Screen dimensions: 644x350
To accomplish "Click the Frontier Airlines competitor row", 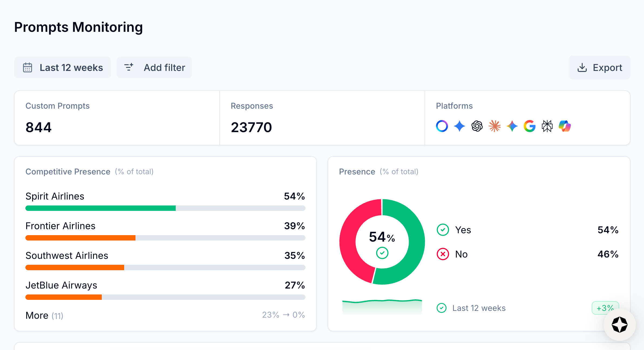I will (x=60, y=226).
